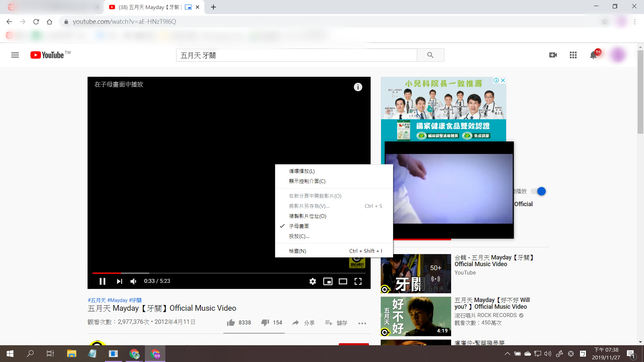
Task: Choose 檢查(N) from the context menu
Action: click(334, 251)
